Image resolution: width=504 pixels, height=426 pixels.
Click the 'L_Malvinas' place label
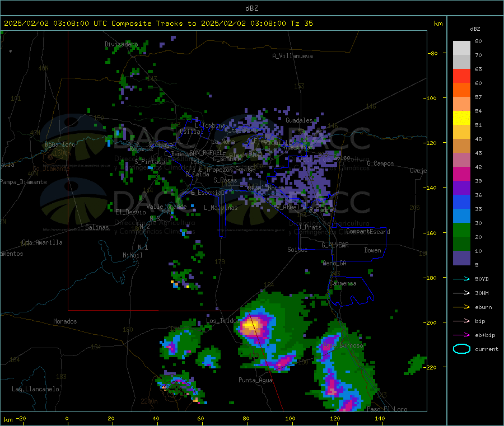tap(221, 208)
